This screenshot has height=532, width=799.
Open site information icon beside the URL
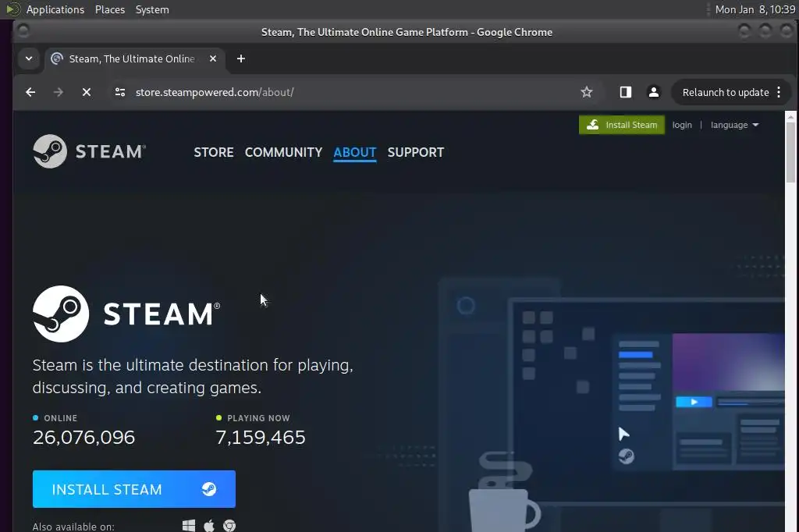(120, 92)
